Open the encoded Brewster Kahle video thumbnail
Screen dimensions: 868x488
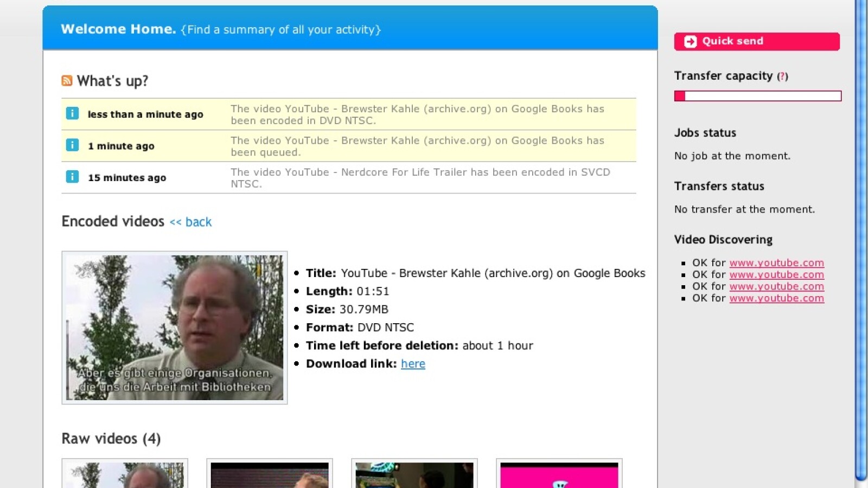click(x=174, y=328)
